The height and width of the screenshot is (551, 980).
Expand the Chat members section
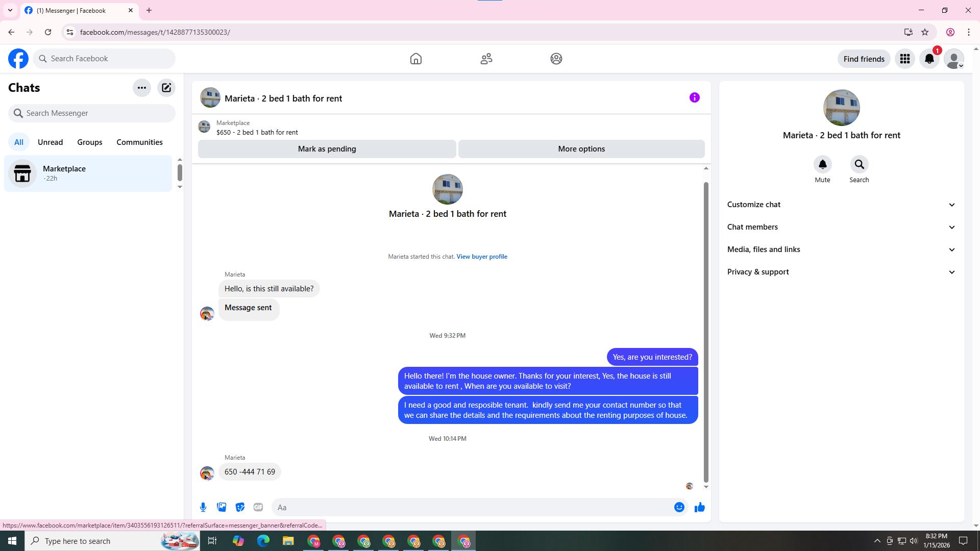click(841, 227)
